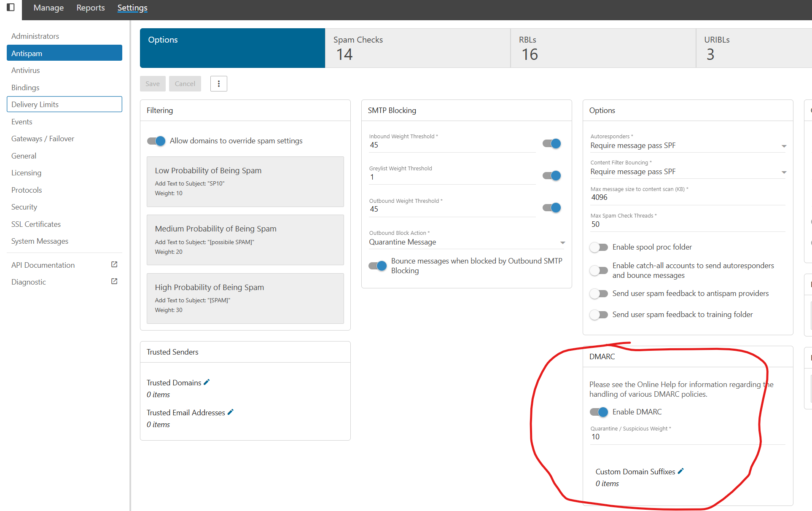Turn off Enable DMARC switch
Viewport: 812px width, 511px height.
[599, 412]
